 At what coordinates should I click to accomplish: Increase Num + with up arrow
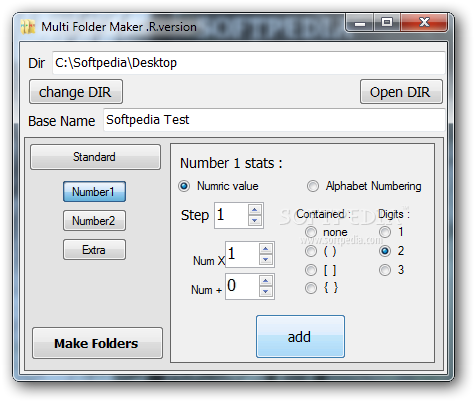pyautogui.click(x=266, y=281)
